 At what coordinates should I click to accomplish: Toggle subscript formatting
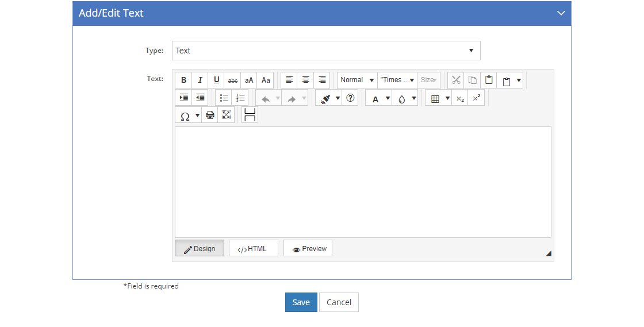pos(460,98)
